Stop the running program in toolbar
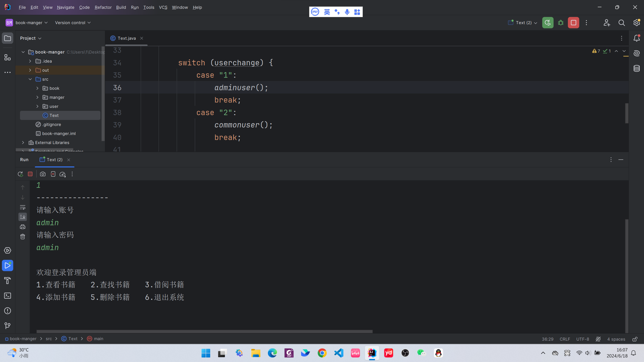The width and height of the screenshot is (644, 362). pos(574,23)
